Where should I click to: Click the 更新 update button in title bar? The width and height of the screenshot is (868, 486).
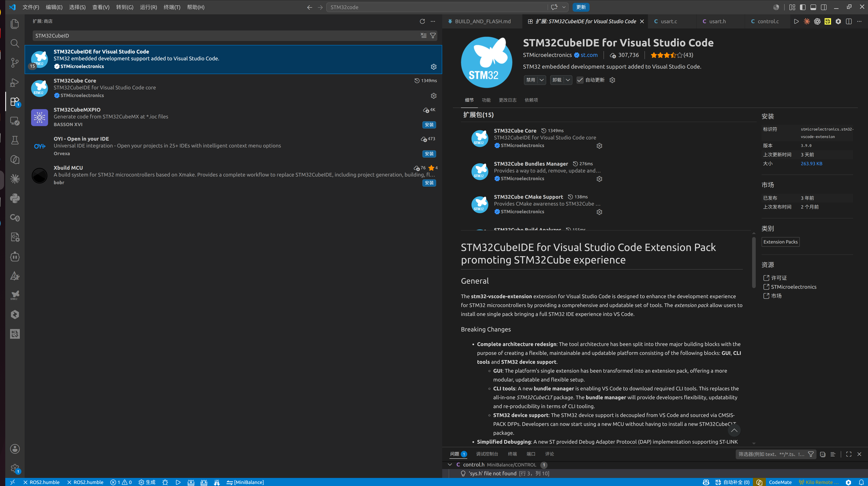coord(581,7)
